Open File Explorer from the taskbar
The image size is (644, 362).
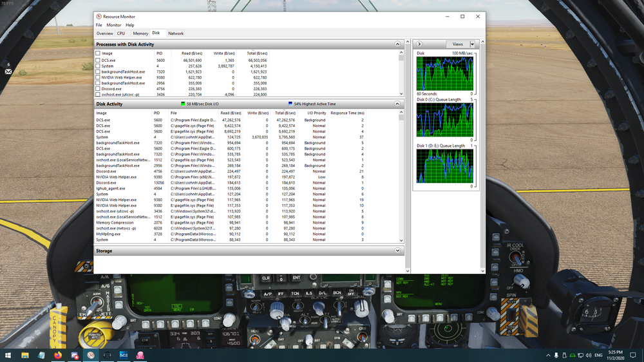(24, 355)
